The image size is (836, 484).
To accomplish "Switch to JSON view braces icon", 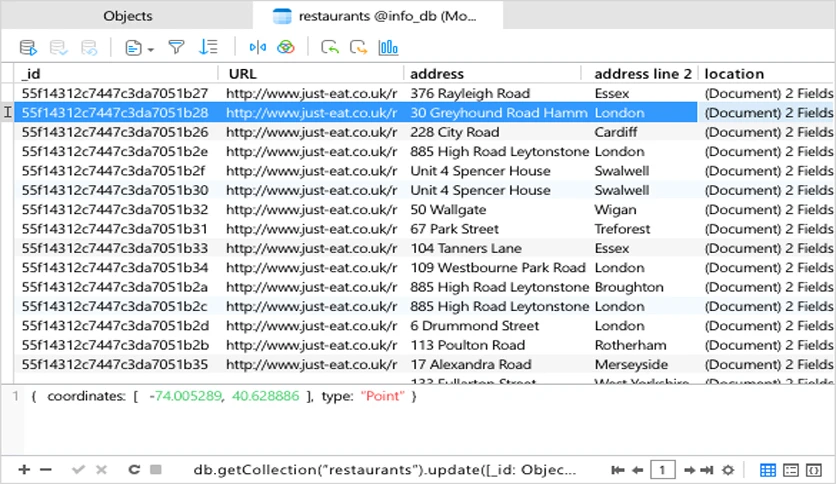I will [x=814, y=470].
